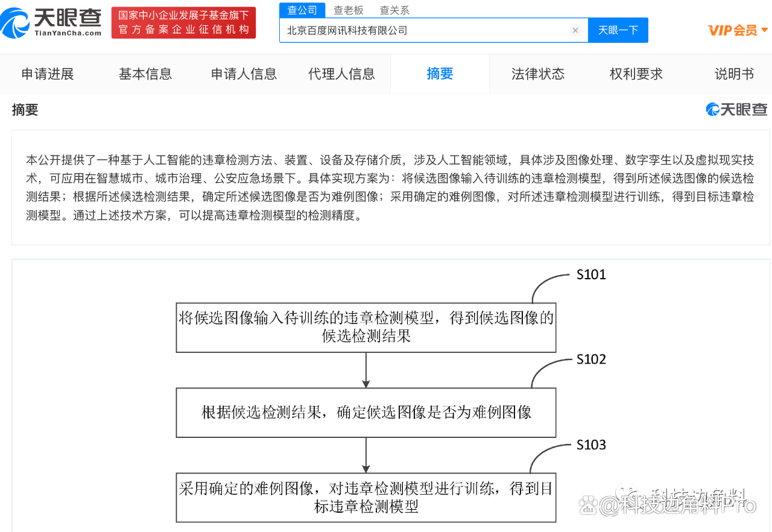View the 权利要求 tab
The height and width of the screenshot is (532, 772).
pos(636,74)
